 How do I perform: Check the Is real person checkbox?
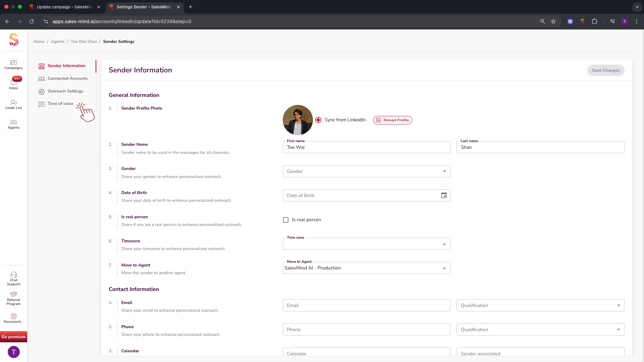pos(286,220)
